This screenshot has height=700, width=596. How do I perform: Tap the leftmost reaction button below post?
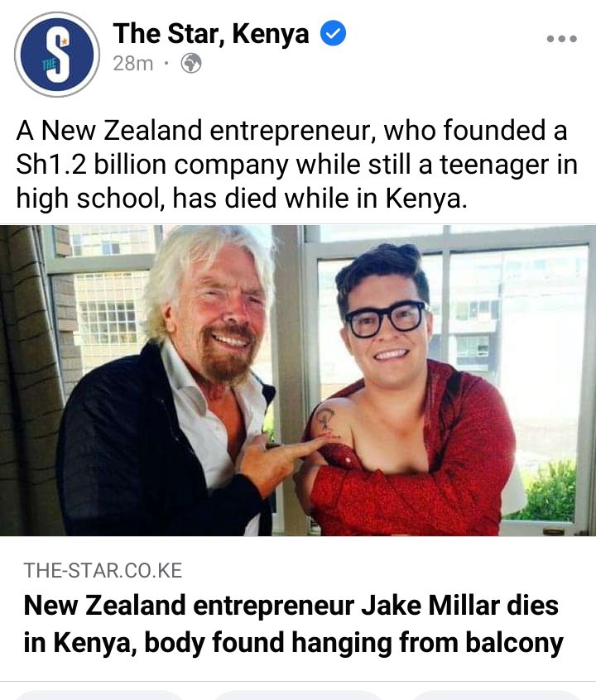(100, 695)
